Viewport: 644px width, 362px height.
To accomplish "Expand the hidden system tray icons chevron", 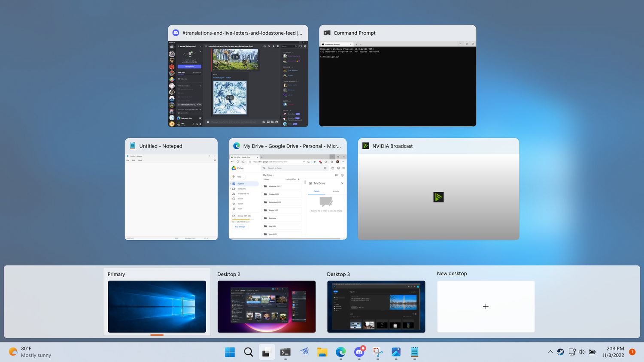I will pos(550,352).
